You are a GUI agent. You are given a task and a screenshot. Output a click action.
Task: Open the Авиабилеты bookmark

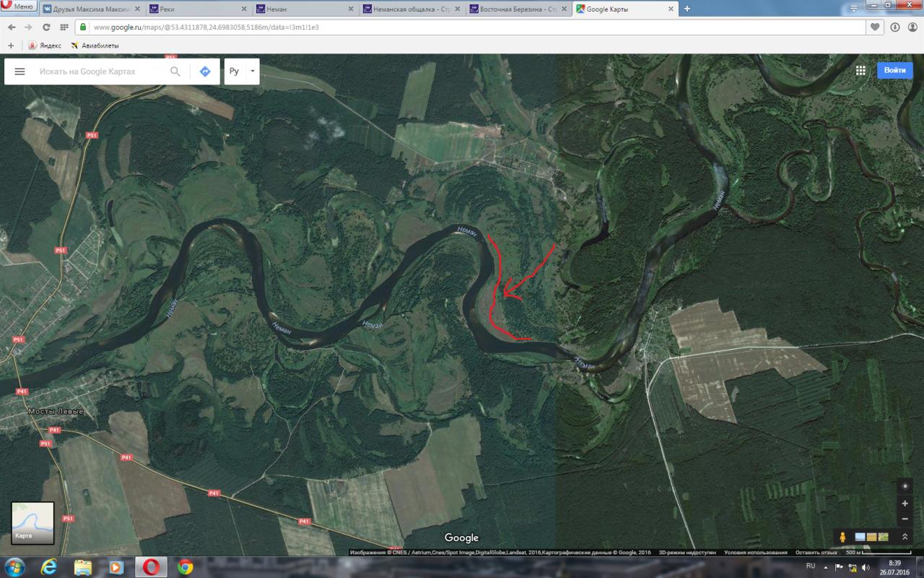tap(95, 46)
